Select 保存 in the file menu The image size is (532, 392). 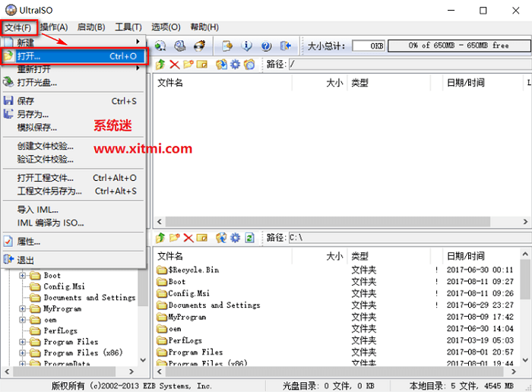click(x=74, y=101)
